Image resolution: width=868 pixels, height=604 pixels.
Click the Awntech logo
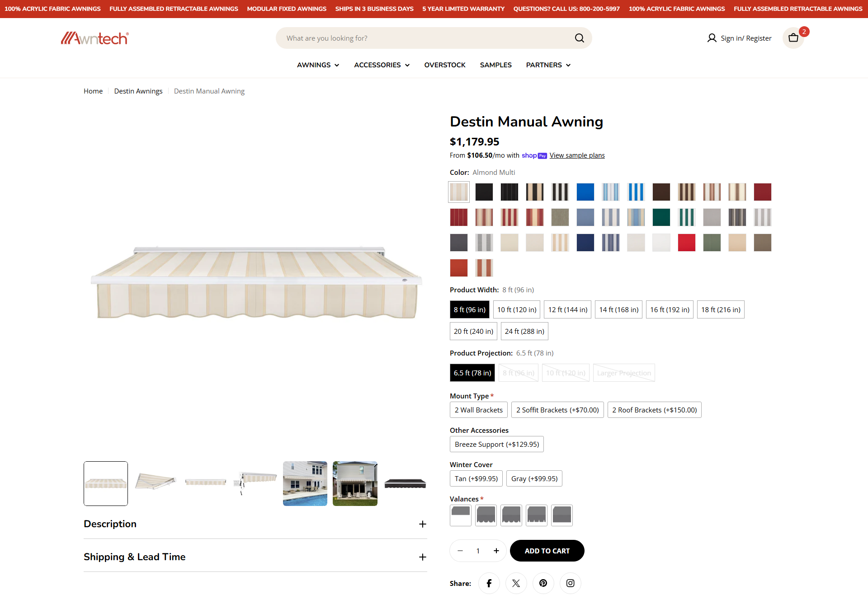[95, 38]
